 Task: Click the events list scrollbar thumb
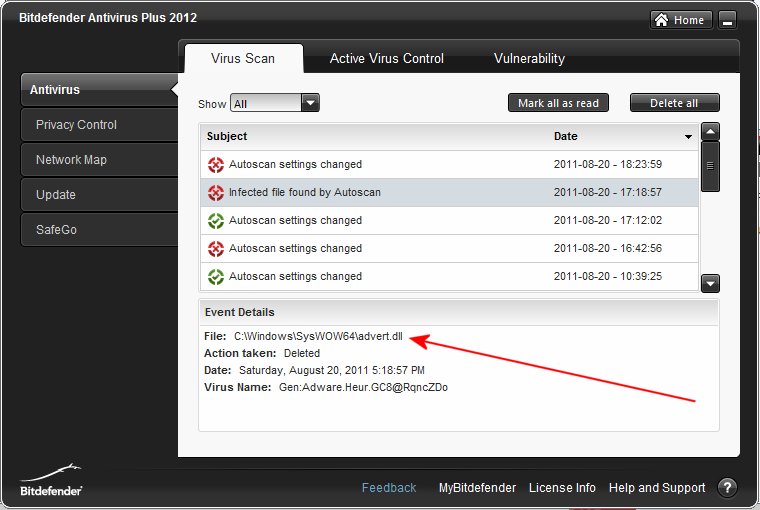(x=710, y=166)
